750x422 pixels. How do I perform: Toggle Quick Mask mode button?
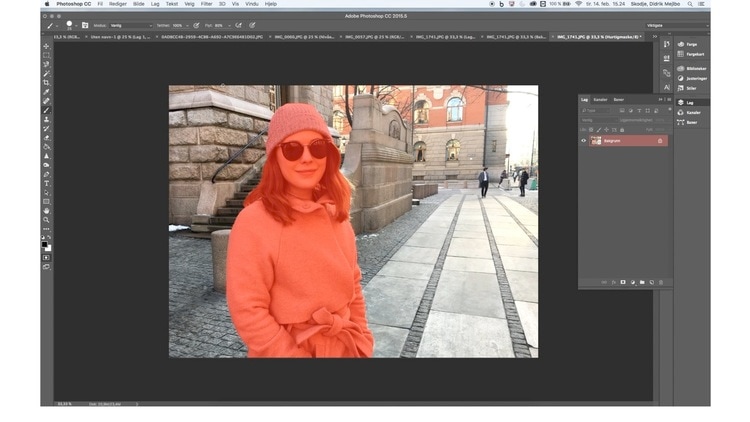[46, 257]
